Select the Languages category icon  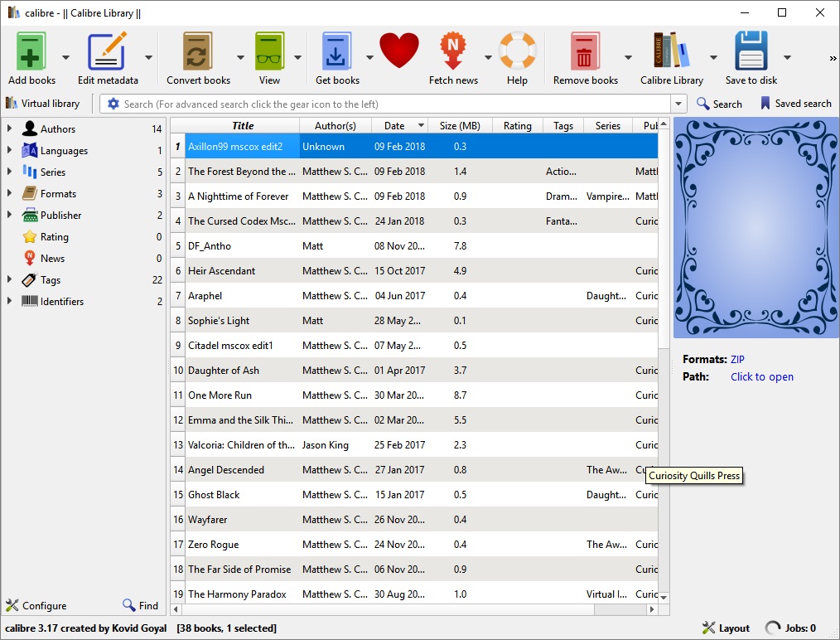click(x=30, y=151)
